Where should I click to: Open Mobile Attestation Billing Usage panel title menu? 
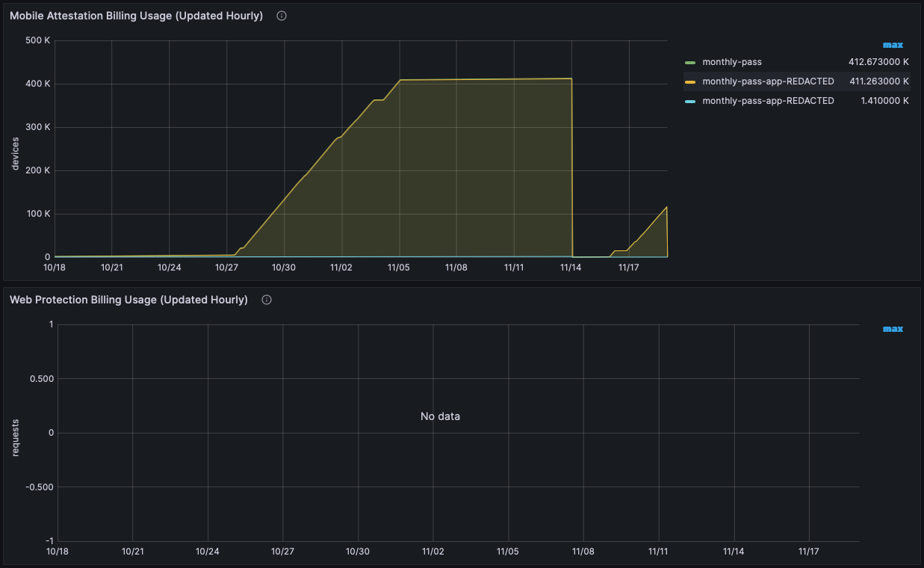point(136,16)
